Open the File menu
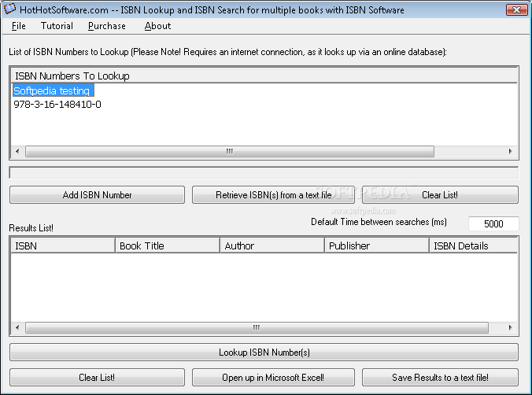This screenshot has height=395, width=532. (19, 26)
